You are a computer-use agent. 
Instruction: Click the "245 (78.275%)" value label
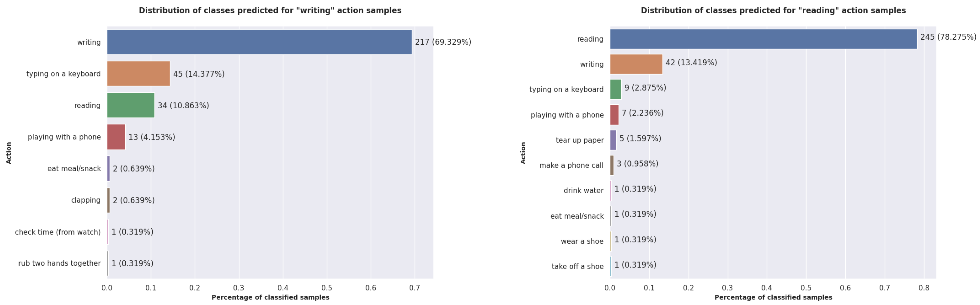click(948, 37)
